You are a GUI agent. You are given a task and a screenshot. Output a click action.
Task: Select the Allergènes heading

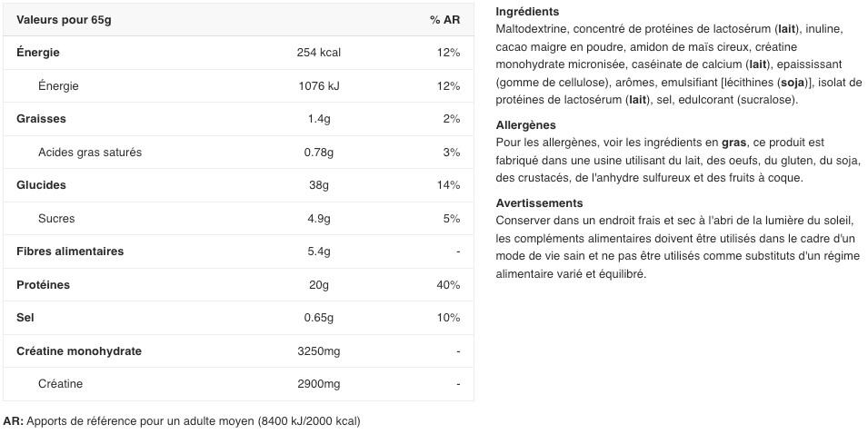pos(525,125)
